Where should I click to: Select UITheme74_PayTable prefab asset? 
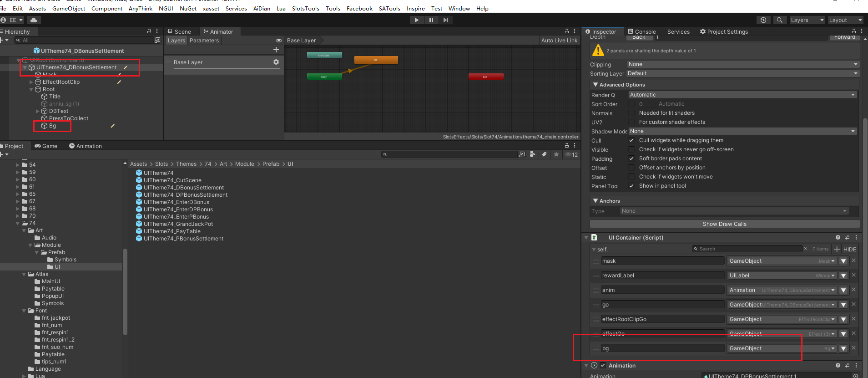[x=172, y=231]
